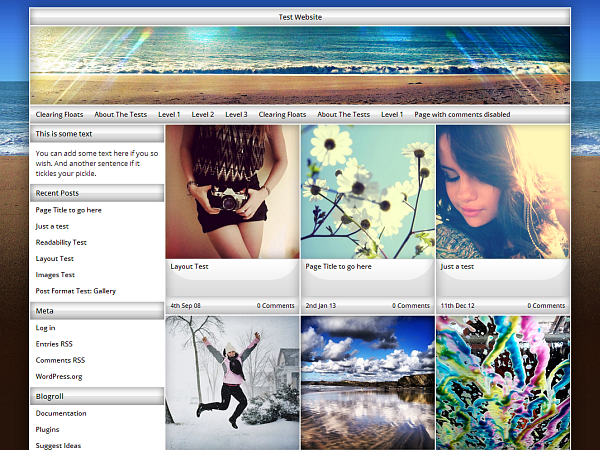Screen dimensions: 600x450
Task: Open the white daisies photo thumbnail
Action: click(367, 191)
